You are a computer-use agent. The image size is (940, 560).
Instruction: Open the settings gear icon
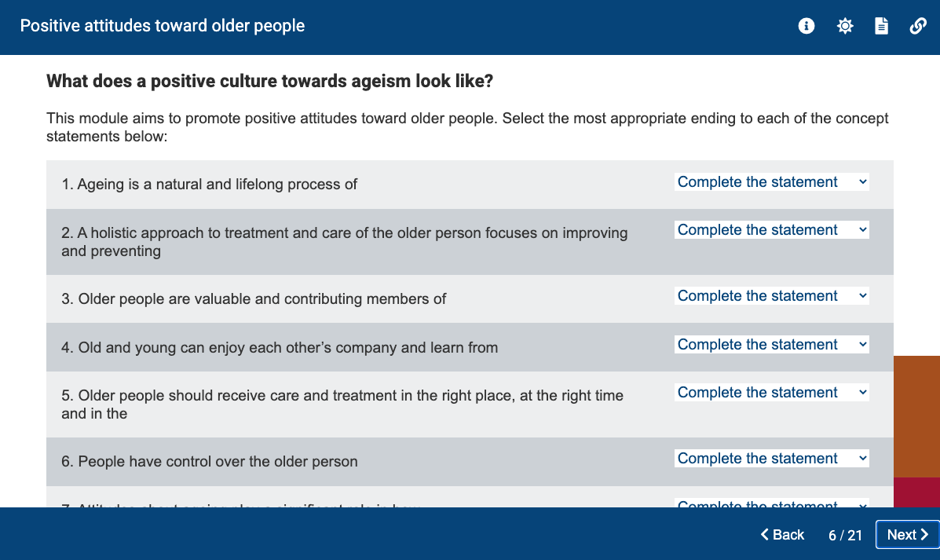[x=845, y=26]
